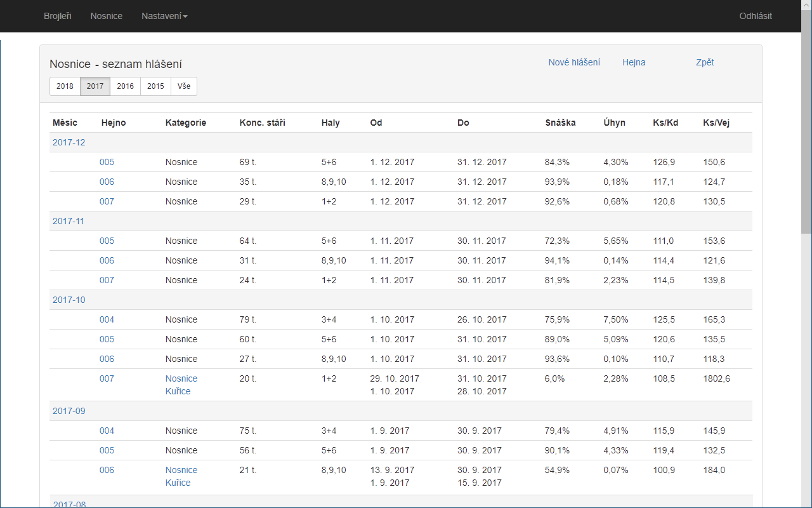Filter reports by year 2018
The width and height of the screenshot is (812, 508).
(x=65, y=86)
